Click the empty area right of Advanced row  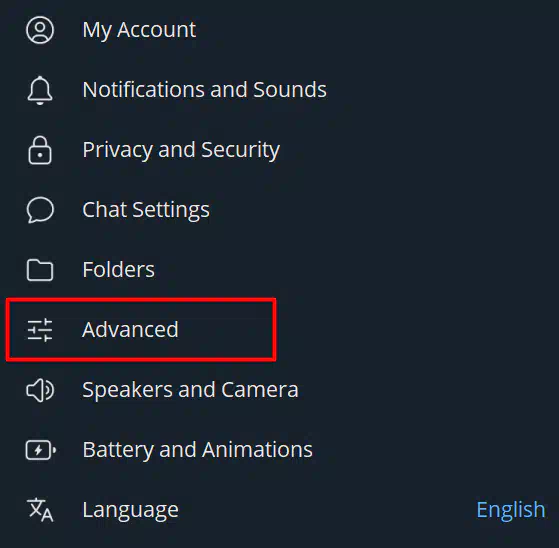[417, 330]
